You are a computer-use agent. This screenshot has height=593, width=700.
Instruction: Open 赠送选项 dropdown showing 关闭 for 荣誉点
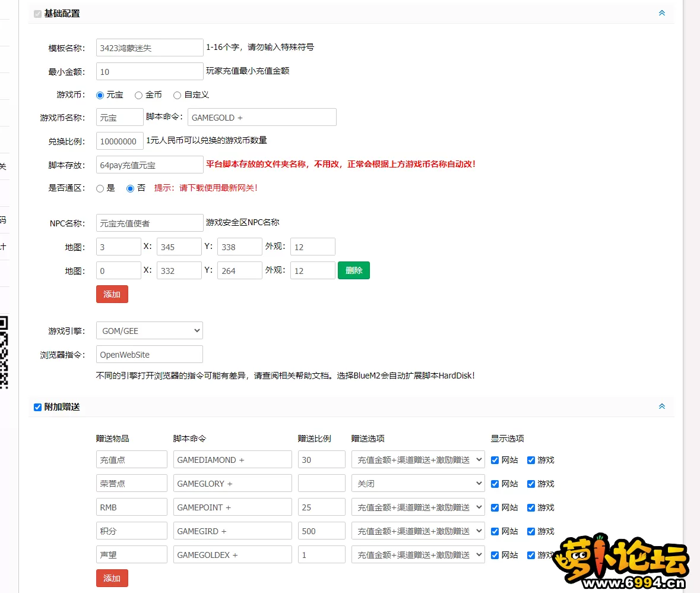(x=418, y=483)
